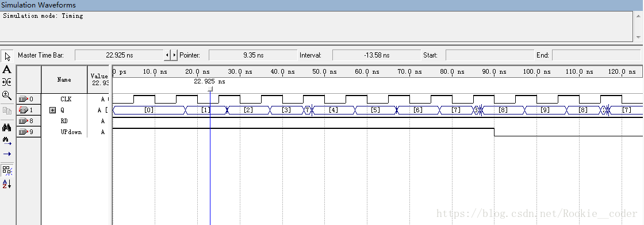Click the 90.0 ns mark on time ruler
Screen dimensions: 644x225
(x=494, y=71)
